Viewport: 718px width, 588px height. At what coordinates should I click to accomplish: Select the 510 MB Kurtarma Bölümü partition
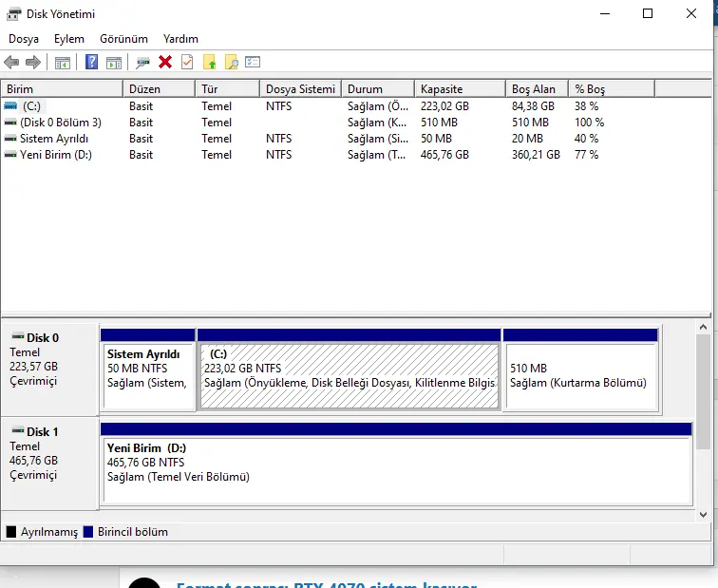(580, 370)
